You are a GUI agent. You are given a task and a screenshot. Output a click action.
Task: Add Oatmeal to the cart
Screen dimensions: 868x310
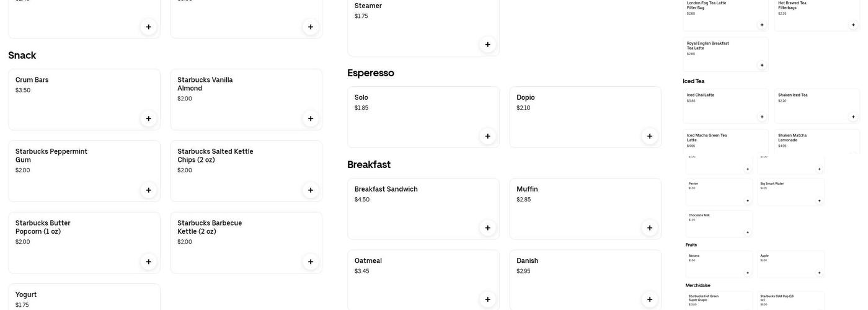pyautogui.click(x=487, y=299)
